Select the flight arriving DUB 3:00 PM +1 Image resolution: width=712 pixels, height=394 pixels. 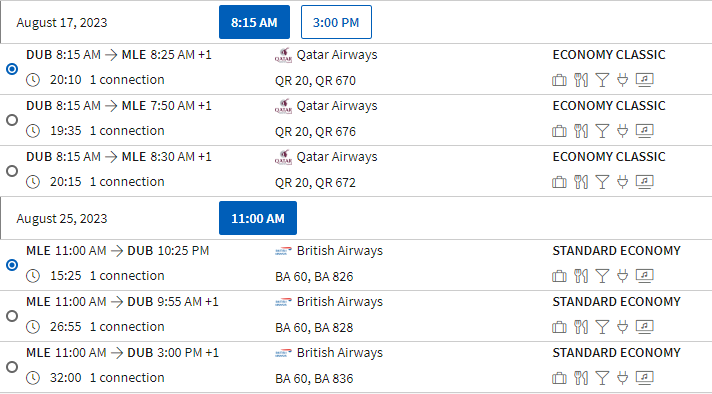coord(12,367)
